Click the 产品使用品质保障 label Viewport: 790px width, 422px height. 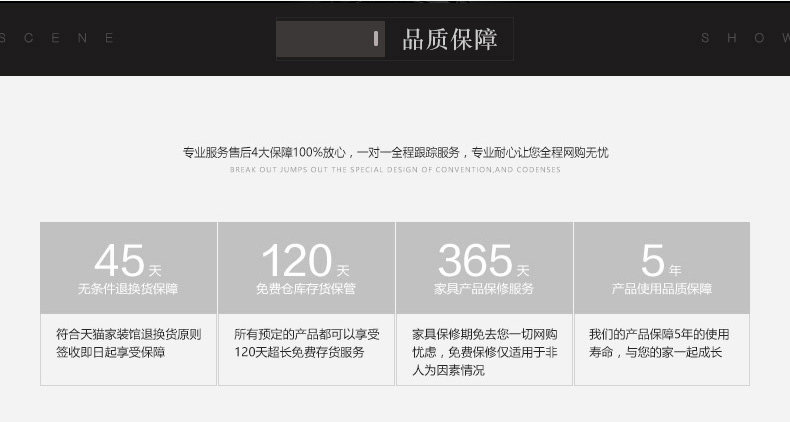tap(662, 289)
